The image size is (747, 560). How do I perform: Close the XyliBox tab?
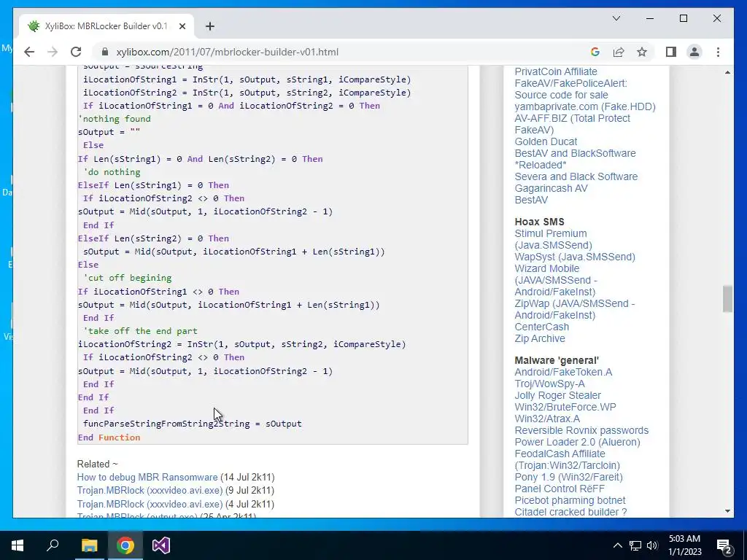tap(182, 26)
